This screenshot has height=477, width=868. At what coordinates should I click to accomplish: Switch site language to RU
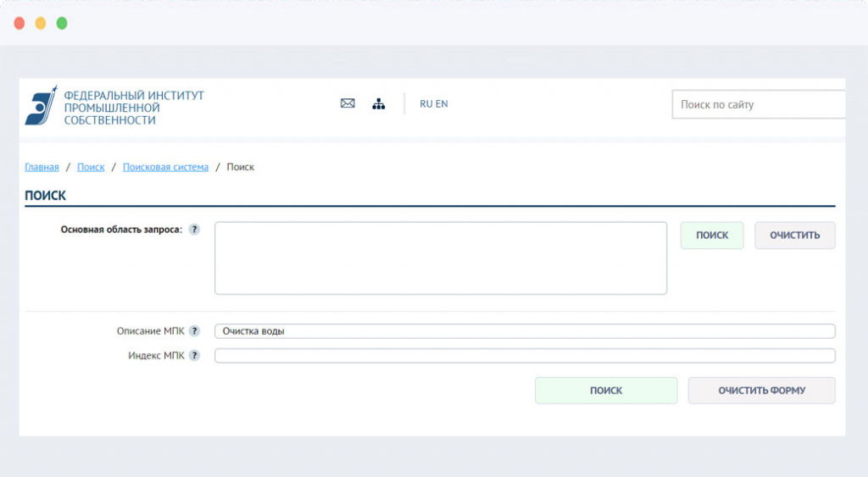pos(426,103)
